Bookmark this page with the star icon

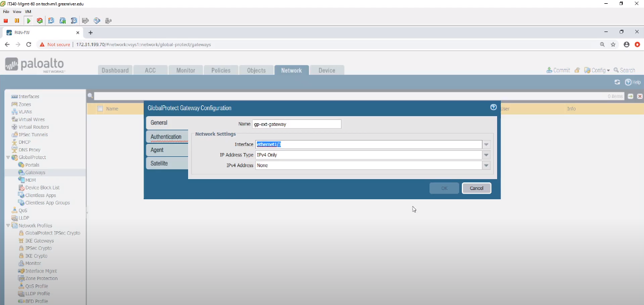point(613,45)
